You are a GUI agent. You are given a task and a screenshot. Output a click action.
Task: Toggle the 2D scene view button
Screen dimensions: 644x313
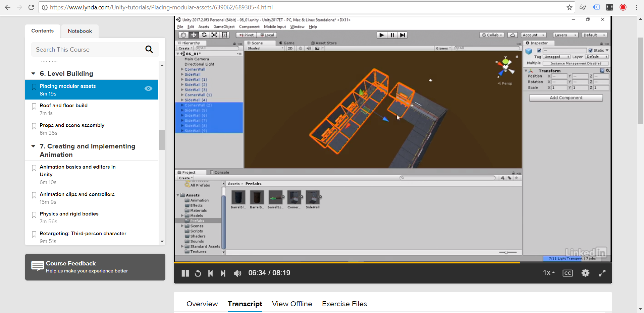[x=290, y=48]
